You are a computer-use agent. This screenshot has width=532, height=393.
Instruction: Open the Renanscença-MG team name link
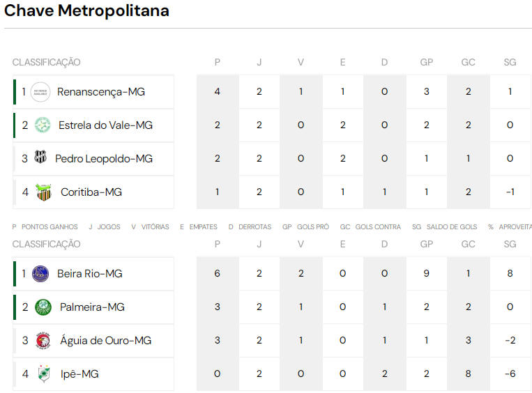101,92
